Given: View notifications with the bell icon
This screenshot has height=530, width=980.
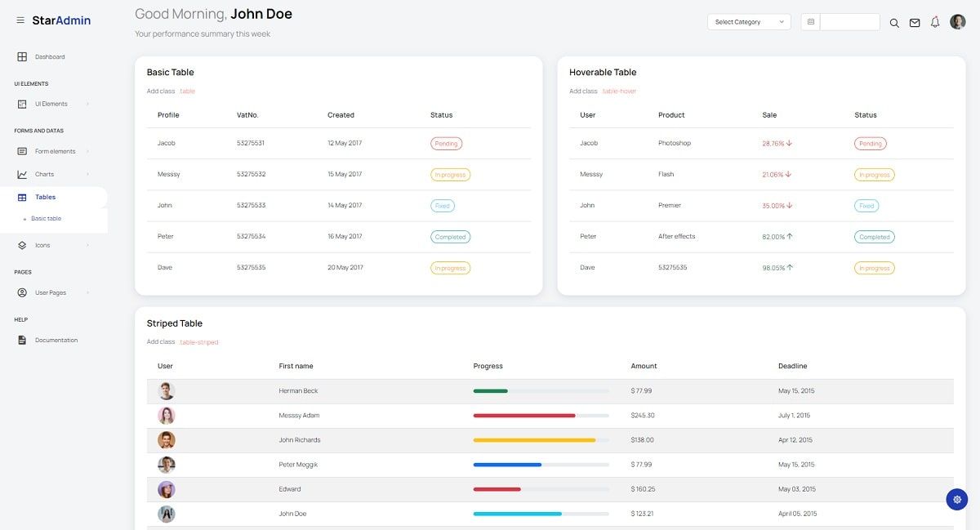Looking at the screenshot, I should click(935, 22).
